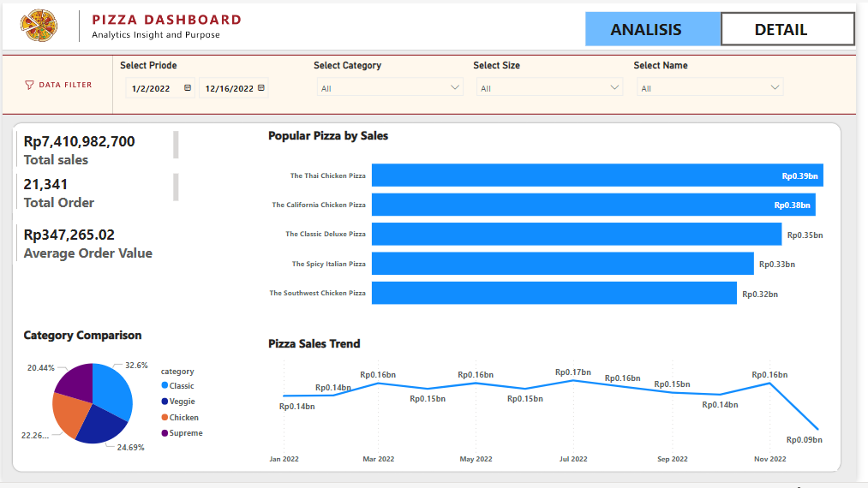Open the start date calendar picker icon
The width and height of the screenshot is (868, 488).
(188, 88)
